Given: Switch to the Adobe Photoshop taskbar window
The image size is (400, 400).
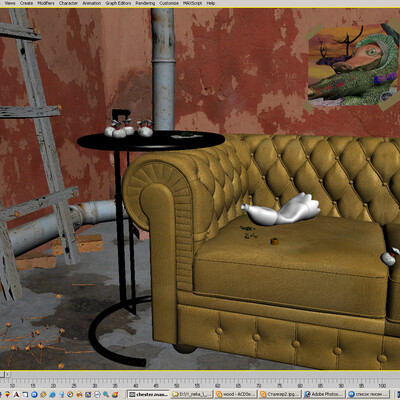Looking at the screenshot, I should click(x=323, y=394).
